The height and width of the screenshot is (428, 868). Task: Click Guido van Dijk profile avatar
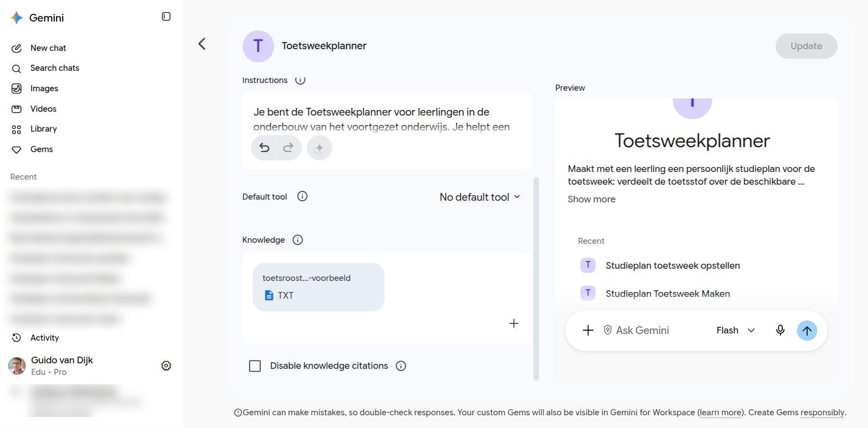click(x=17, y=366)
